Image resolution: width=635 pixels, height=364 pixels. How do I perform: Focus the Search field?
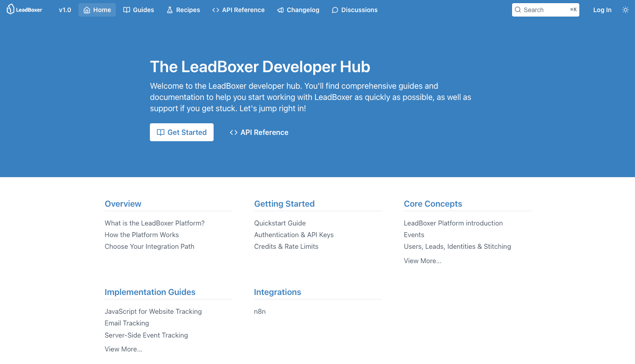click(546, 10)
